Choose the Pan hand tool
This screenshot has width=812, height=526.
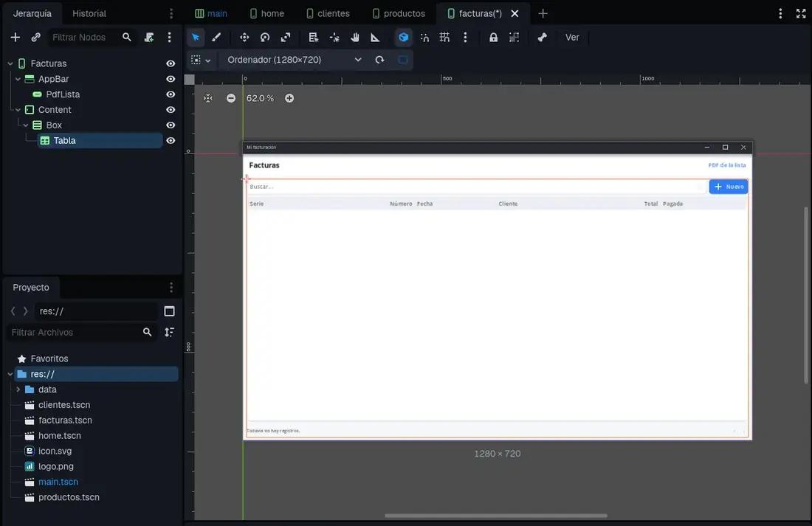355,38
